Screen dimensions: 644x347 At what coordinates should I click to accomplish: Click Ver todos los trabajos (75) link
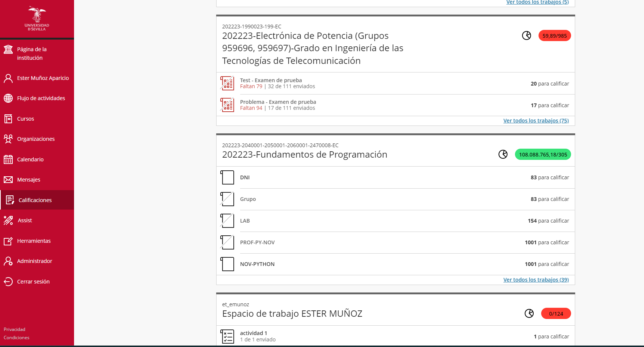[536, 121]
